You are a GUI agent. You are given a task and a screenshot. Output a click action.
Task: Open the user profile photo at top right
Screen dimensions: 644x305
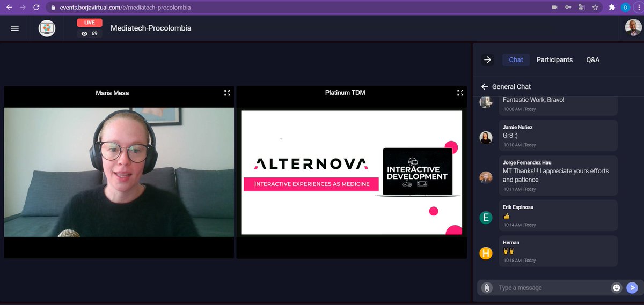coord(633,28)
